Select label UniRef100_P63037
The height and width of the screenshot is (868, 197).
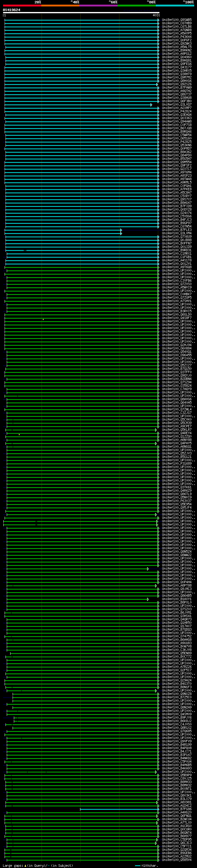[177, 501]
